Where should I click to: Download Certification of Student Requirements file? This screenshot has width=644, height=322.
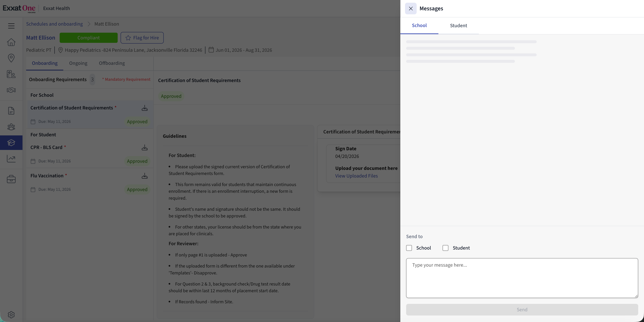coord(145,108)
